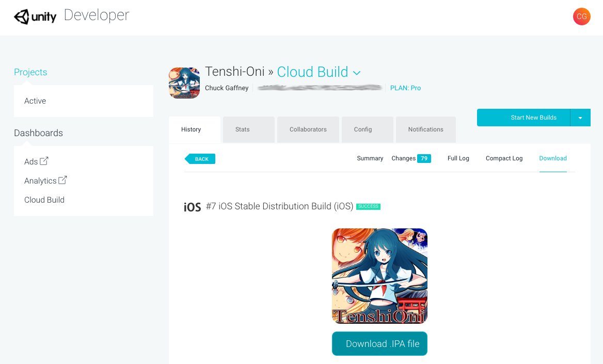Open the Ads dashboard link
The height and width of the screenshot is (364, 603).
31,162
